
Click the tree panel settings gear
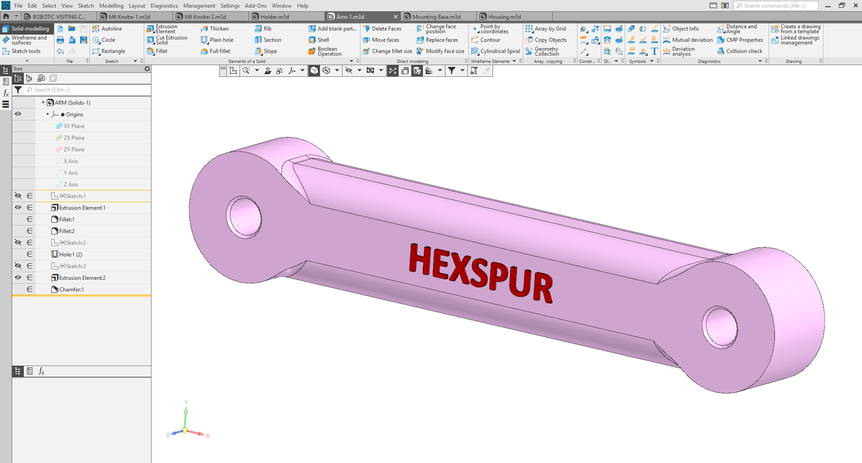click(147, 69)
